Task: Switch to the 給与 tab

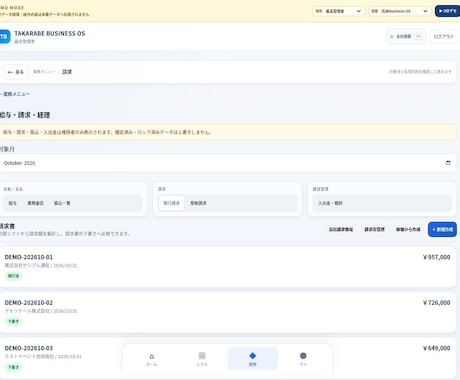Action: 12,203
